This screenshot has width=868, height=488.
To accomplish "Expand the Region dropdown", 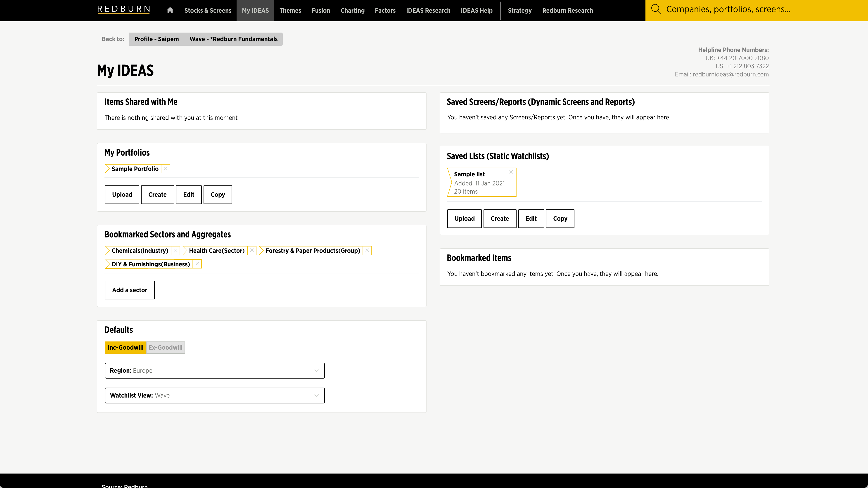I will click(x=215, y=370).
